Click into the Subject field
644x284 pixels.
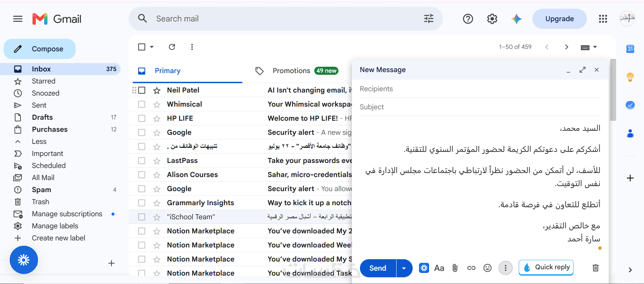click(x=480, y=107)
